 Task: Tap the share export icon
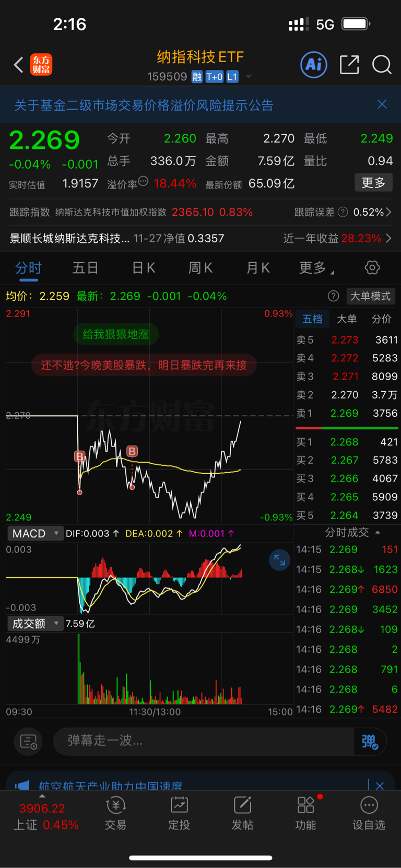[x=349, y=65]
